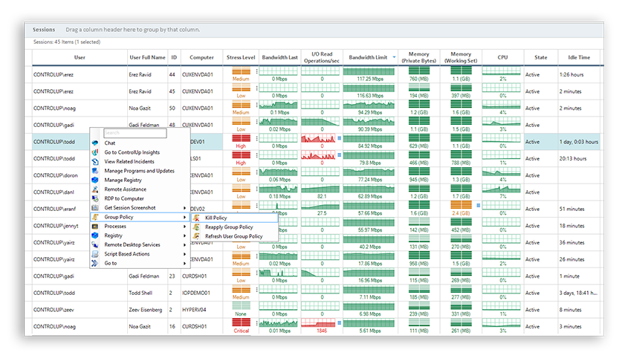Click the 'Sessions: 45 Items (1 selected)' status text
Screen dimensions: 628x364
coord(67,42)
